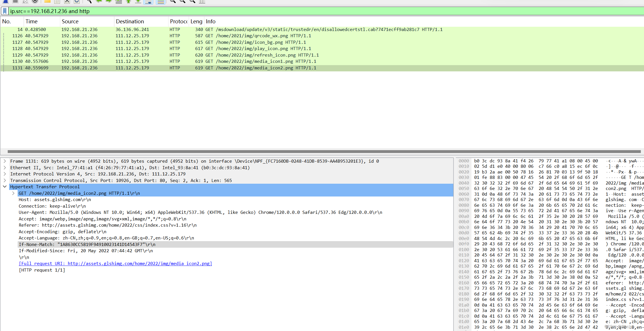The image size is (644, 331).
Task: Sort packets by the No. column header
Action: pos(12,21)
